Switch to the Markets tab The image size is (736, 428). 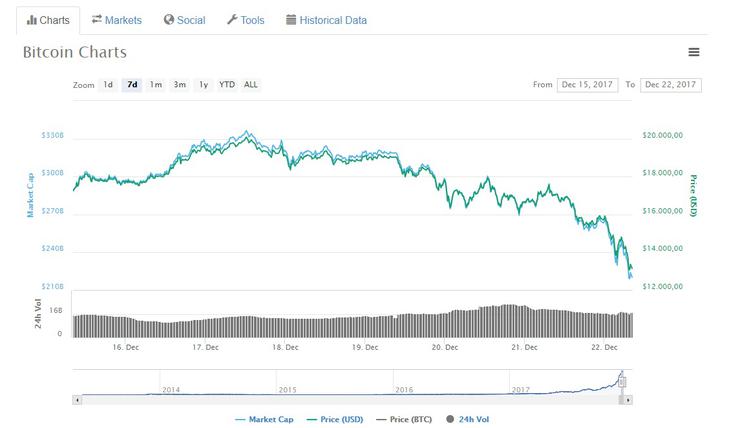[x=116, y=20]
